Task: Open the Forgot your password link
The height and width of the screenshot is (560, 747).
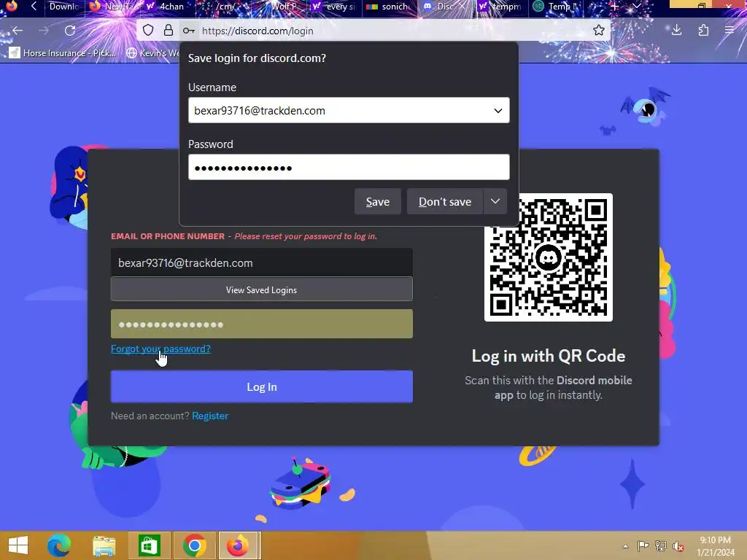Action: tap(160, 349)
